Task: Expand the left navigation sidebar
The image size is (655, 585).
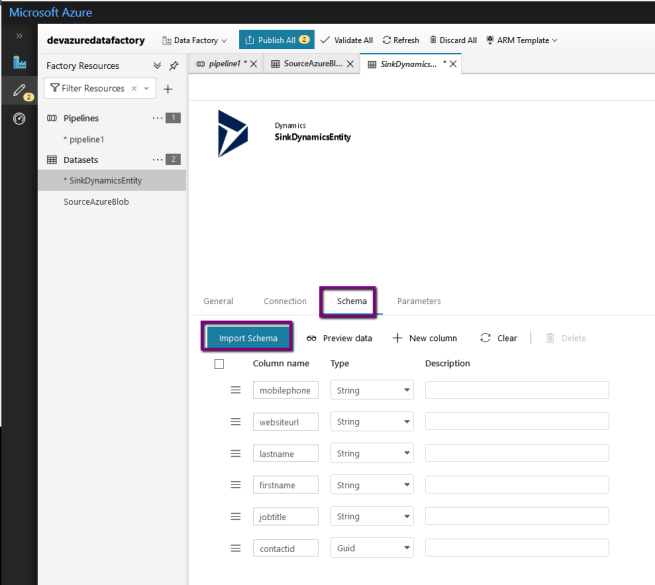Action: [x=18, y=36]
